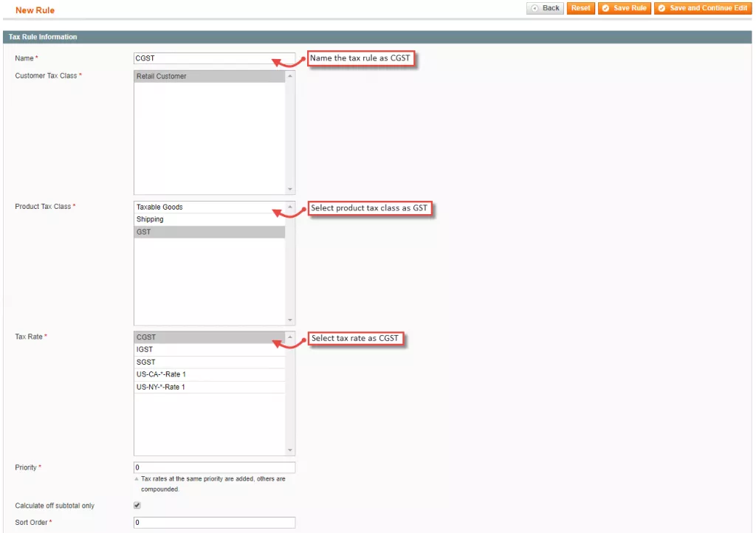Click the Save Rule button
The image size is (756, 533).
click(x=625, y=8)
